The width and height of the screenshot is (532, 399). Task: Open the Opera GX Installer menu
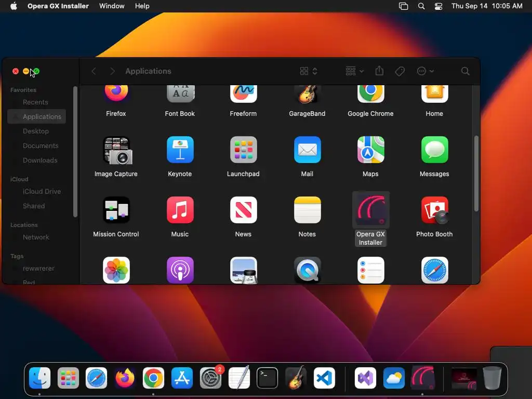(x=58, y=6)
